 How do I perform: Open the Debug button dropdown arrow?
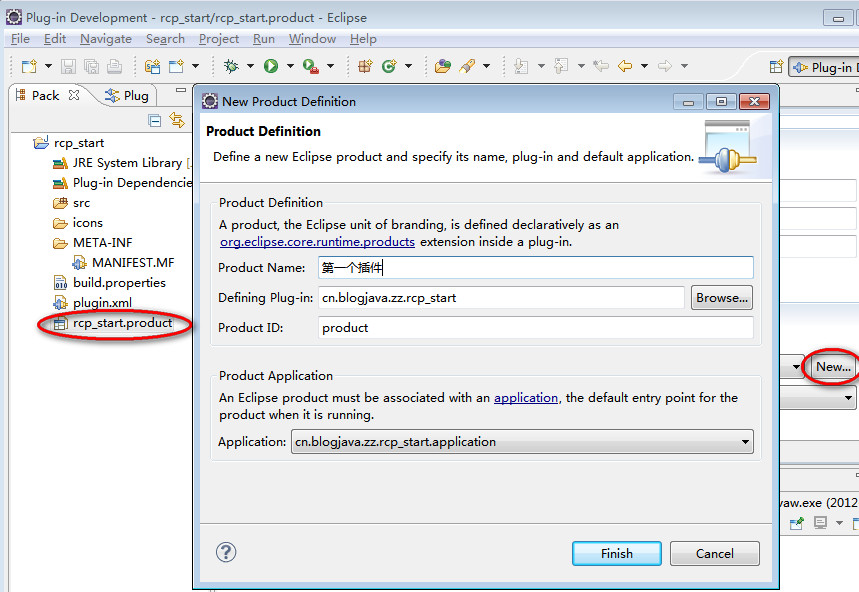[x=250, y=66]
